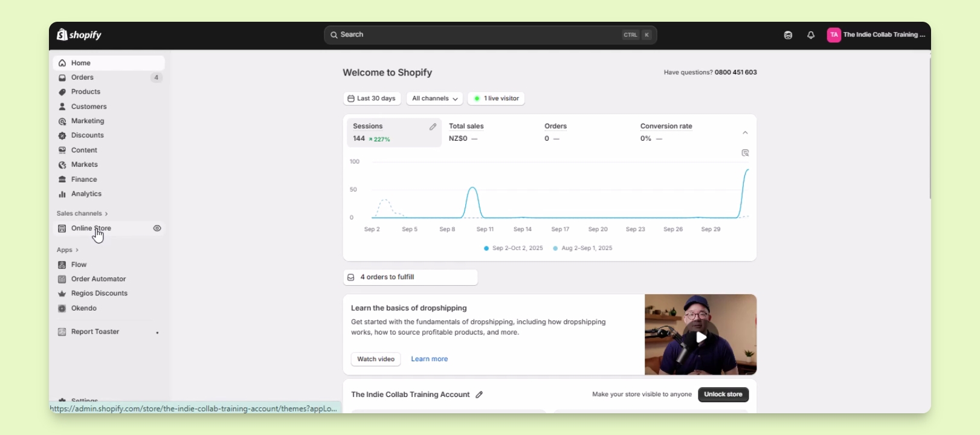Click the calendar icon in Last 30 days
980x435 pixels.
[x=351, y=98]
